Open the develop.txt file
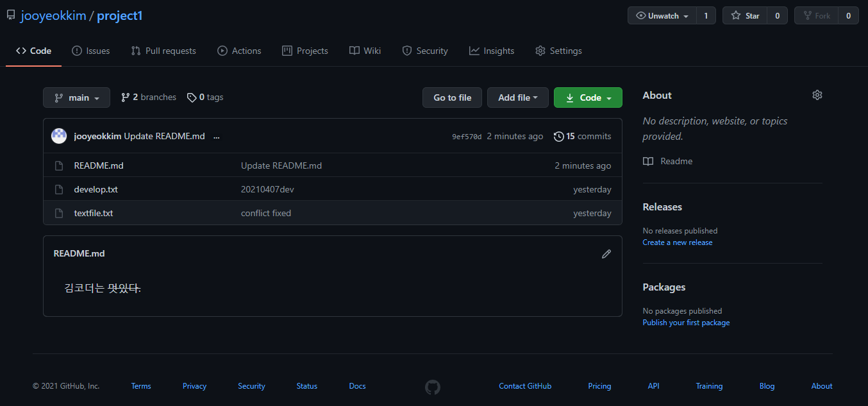 click(96, 189)
